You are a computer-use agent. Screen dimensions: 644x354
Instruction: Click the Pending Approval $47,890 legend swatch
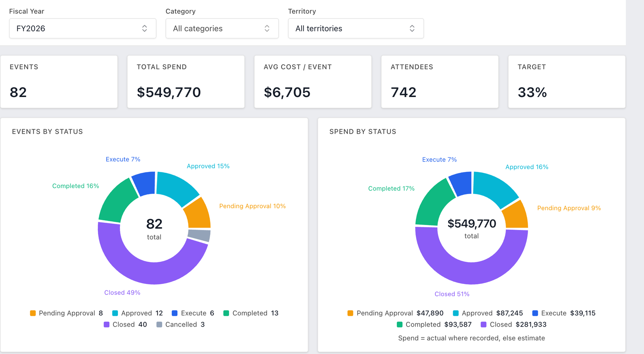point(351,313)
